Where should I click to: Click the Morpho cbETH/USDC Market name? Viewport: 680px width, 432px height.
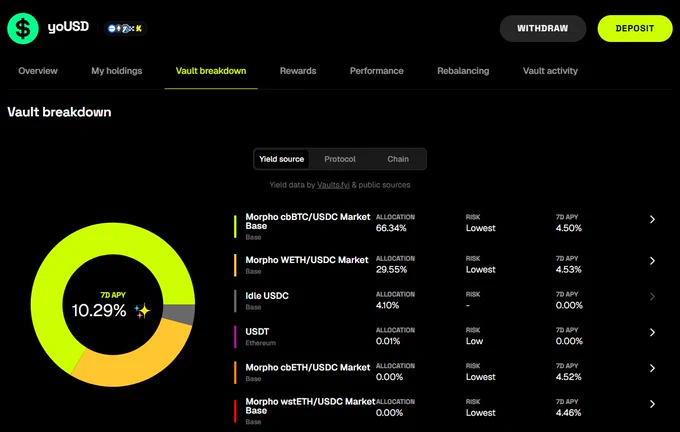click(308, 367)
